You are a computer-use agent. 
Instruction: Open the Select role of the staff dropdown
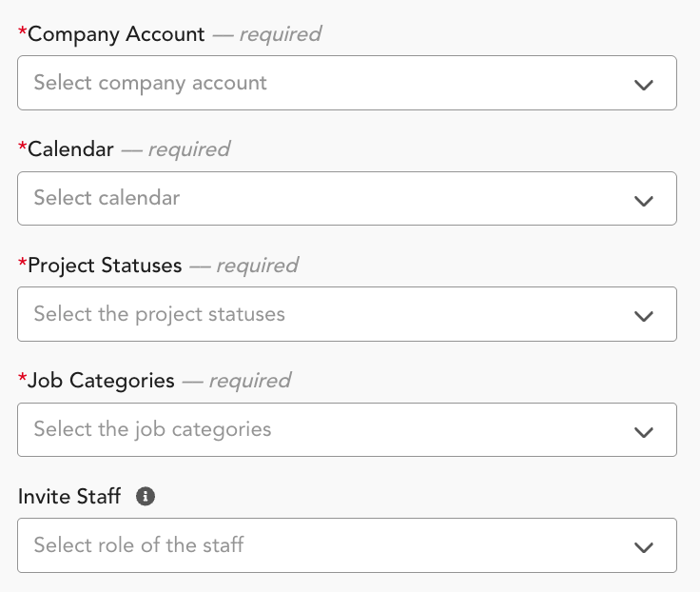point(323,545)
